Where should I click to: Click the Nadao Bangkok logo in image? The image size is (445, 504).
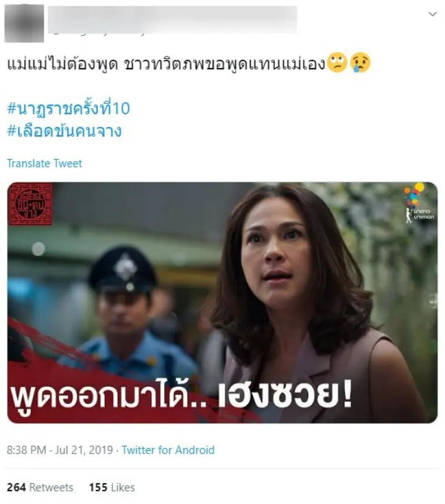point(419,203)
